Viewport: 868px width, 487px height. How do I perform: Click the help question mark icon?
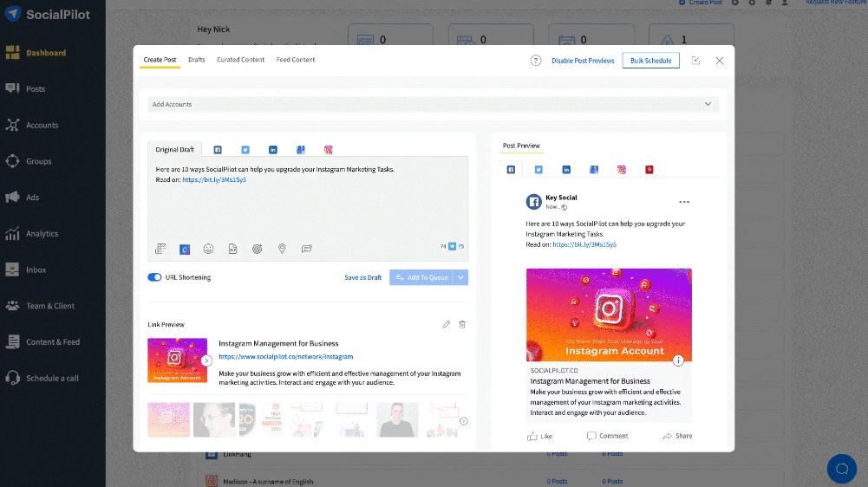point(536,61)
